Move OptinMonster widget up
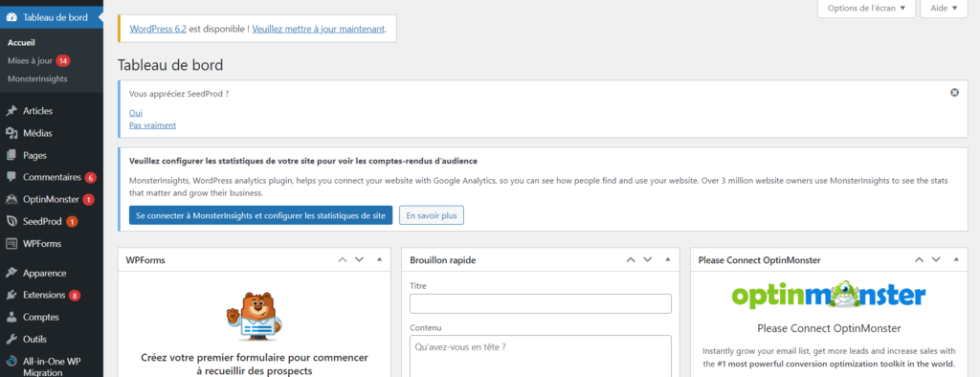980x377 pixels. [x=919, y=259]
